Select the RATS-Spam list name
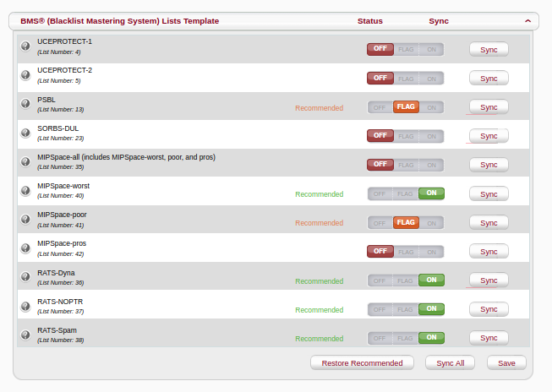Screen dimensions: 552x392 (x=57, y=330)
